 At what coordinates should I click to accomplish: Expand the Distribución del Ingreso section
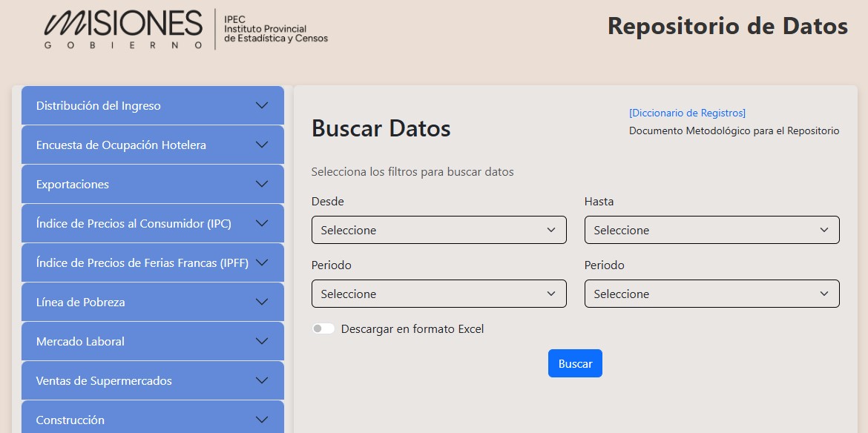pyautogui.click(x=152, y=105)
